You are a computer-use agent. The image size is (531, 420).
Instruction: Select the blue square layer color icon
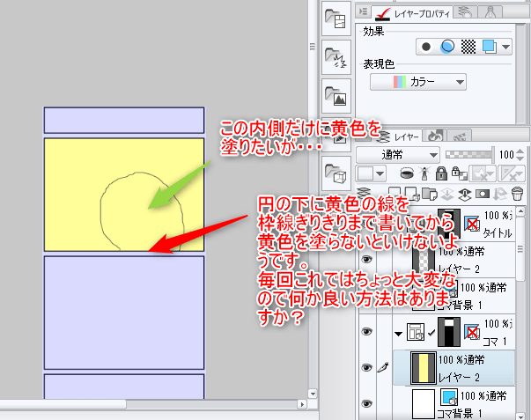point(489,47)
